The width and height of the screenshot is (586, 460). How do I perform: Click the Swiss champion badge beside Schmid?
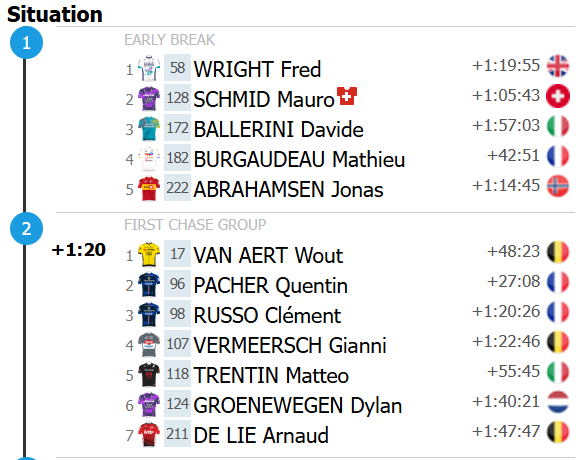[347, 96]
